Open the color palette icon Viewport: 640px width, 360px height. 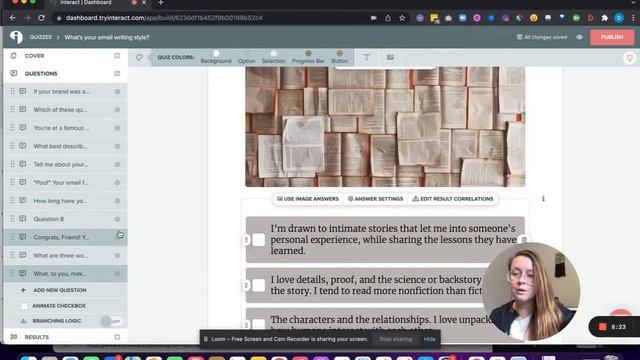(140, 57)
